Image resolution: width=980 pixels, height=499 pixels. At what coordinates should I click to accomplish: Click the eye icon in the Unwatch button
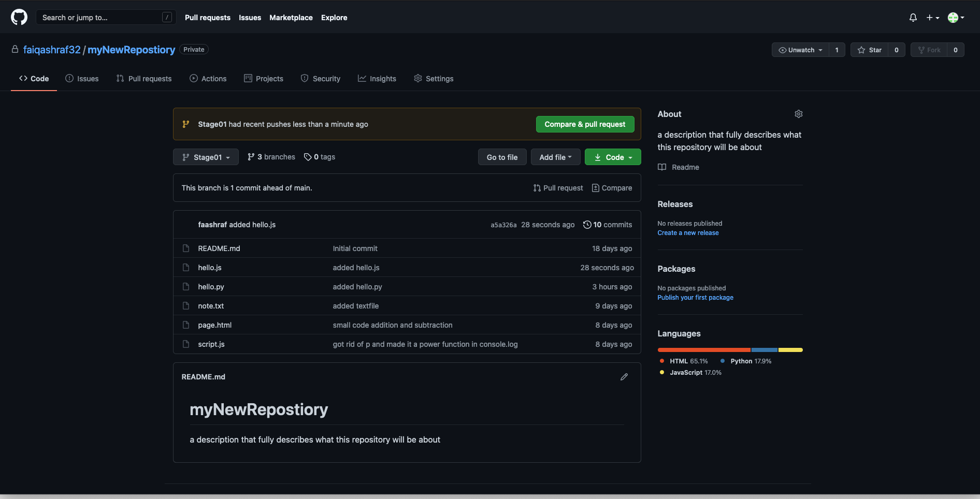point(782,50)
